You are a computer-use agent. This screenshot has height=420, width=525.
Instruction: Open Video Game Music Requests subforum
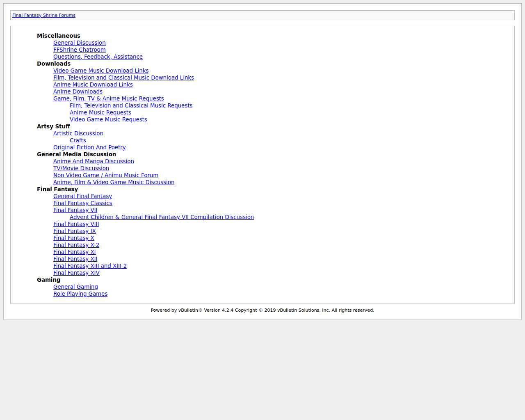(108, 119)
